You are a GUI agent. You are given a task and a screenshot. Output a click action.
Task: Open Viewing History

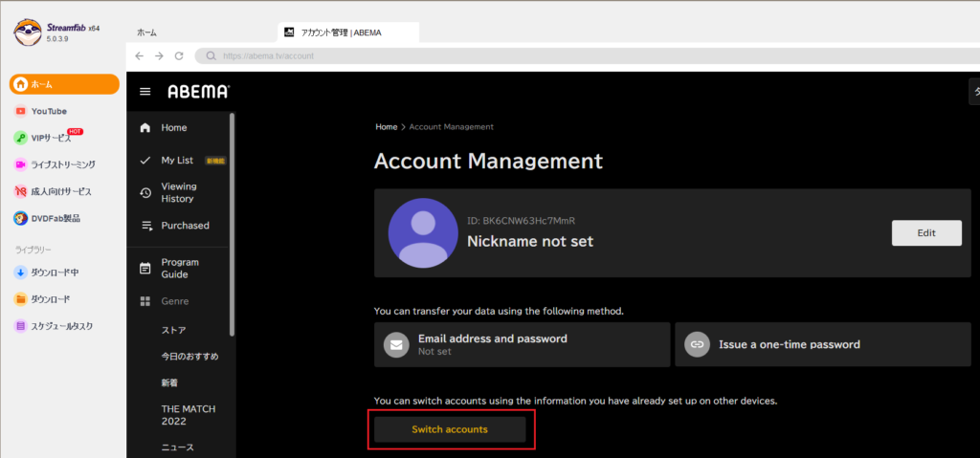coord(181,192)
